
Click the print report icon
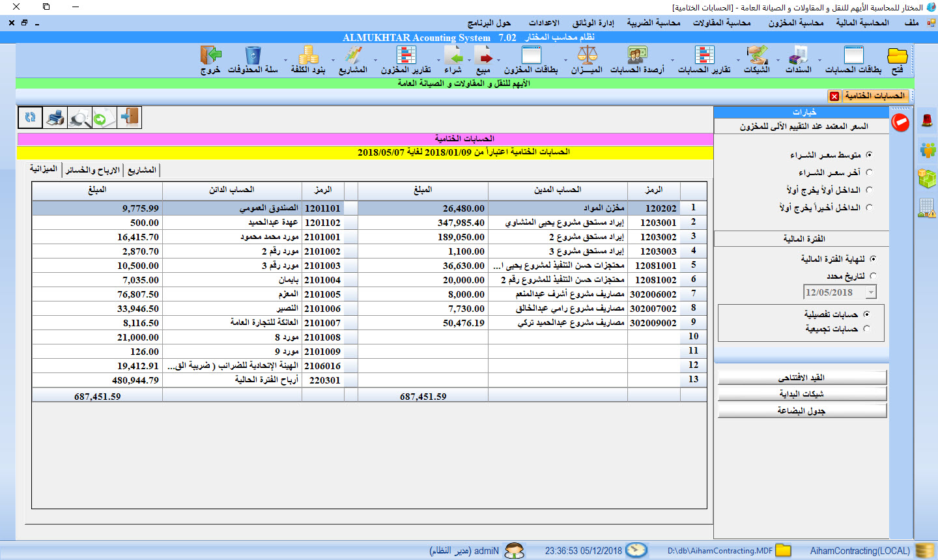pos(55,118)
